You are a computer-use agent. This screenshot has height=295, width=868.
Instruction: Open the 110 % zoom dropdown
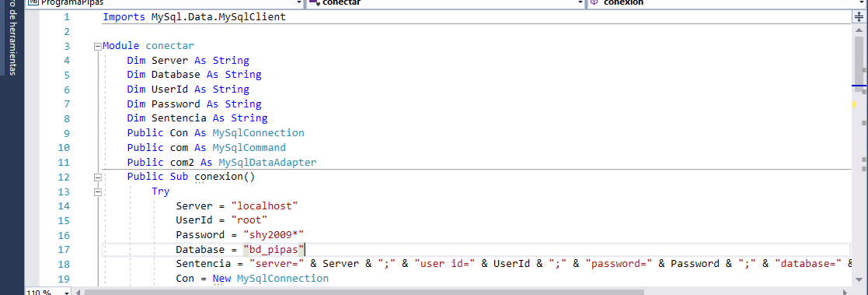click(x=68, y=292)
